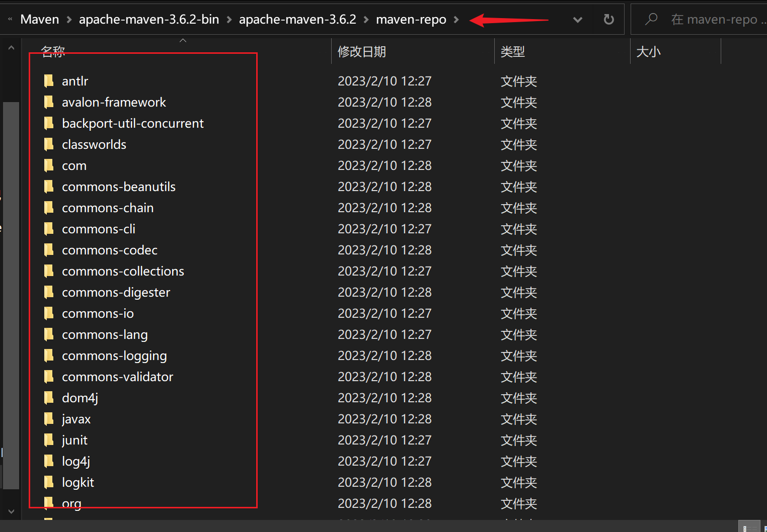Click the date cell of the com row

(385, 165)
